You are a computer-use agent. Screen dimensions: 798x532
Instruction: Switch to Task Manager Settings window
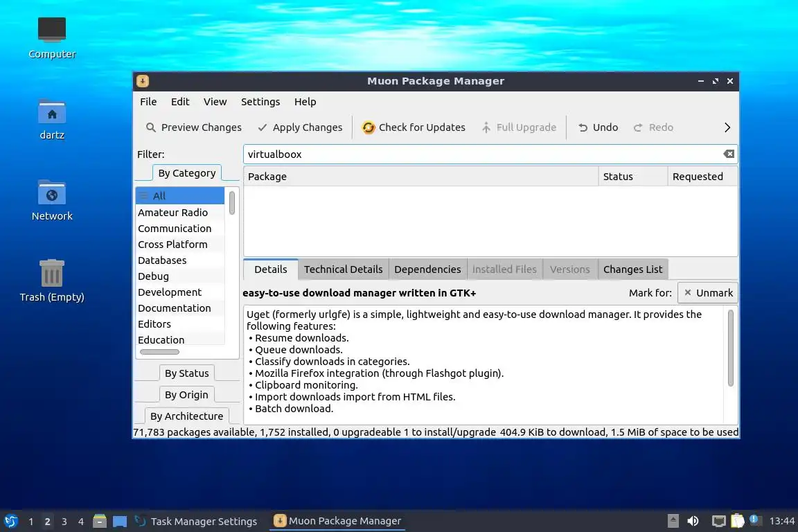196,522
